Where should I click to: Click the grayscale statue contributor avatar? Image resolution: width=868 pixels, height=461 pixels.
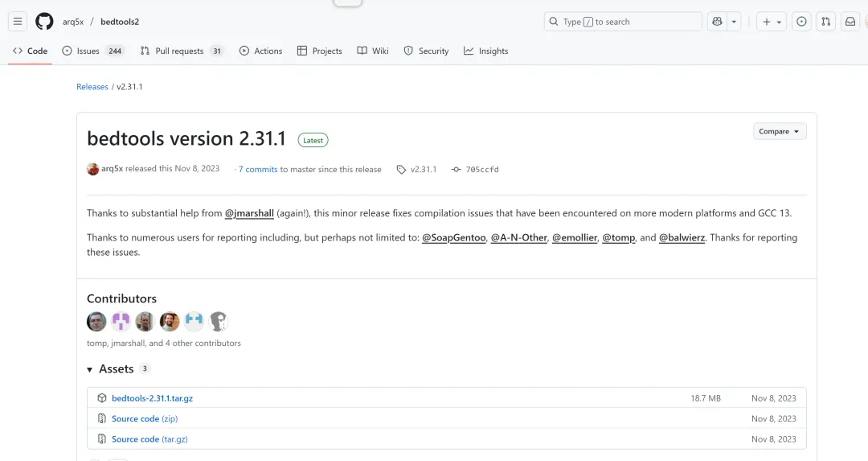(218, 321)
